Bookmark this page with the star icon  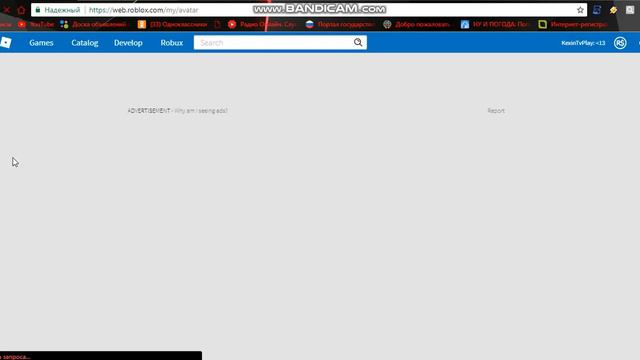[x=580, y=10]
